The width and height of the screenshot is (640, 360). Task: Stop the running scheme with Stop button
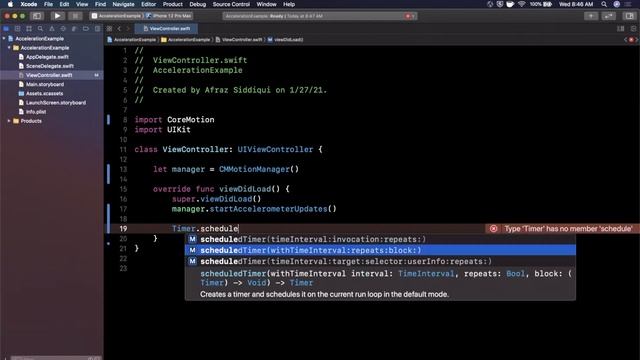[75, 16]
